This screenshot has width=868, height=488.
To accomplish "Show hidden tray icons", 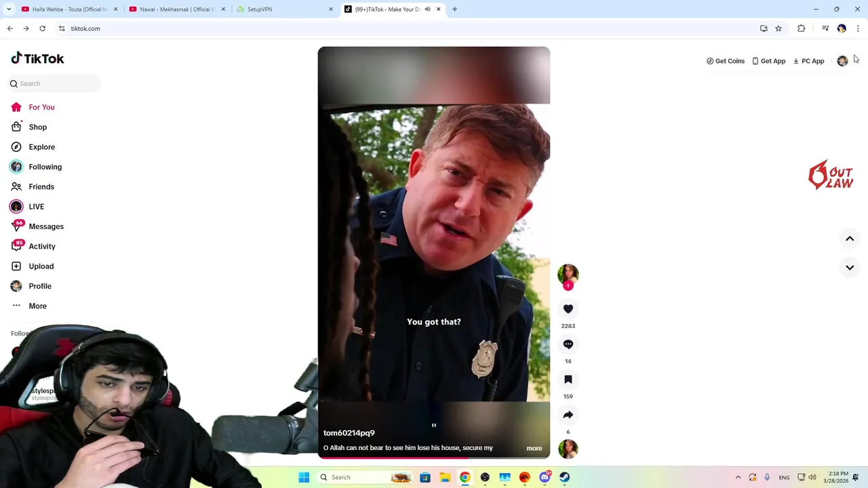I will [738, 477].
